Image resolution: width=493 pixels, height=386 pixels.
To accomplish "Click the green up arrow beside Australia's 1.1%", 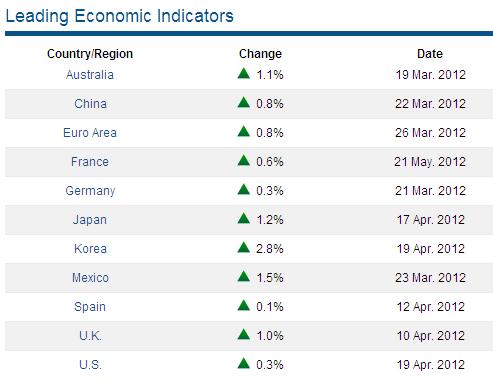I will [244, 73].
